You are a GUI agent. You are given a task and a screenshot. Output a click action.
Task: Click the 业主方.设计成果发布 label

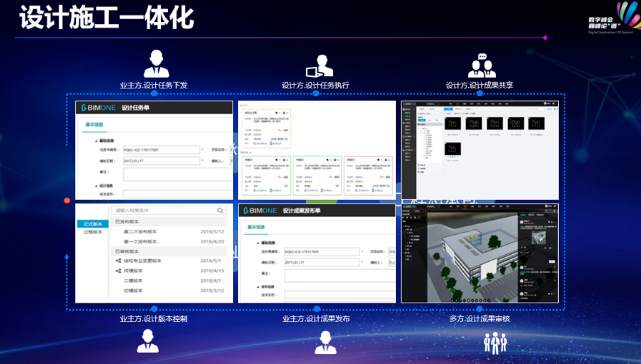click(x=316, y=319)
